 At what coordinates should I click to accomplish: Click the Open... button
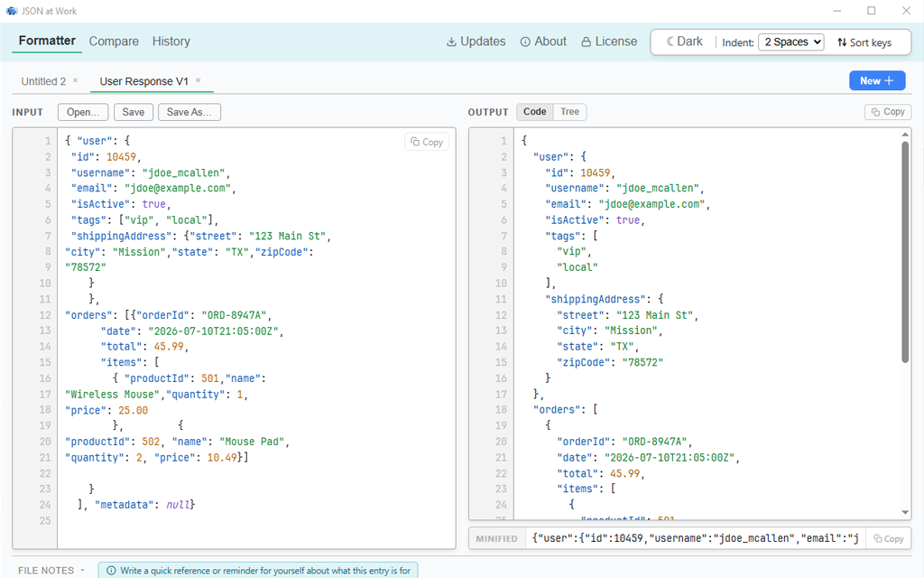point(83,112)
